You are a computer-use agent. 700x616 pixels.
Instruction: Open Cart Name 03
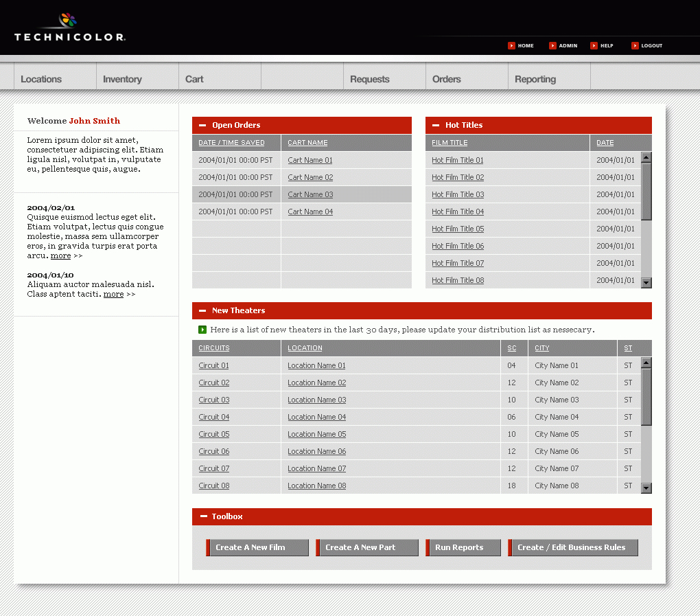click(310, 194)
